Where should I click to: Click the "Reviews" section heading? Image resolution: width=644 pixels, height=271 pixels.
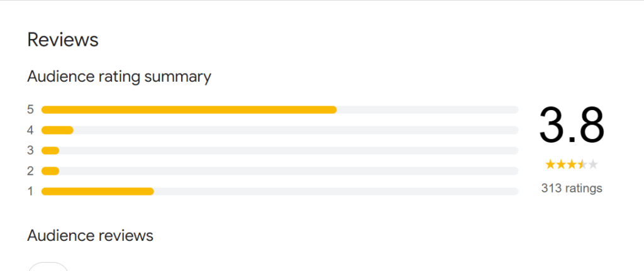63,40
